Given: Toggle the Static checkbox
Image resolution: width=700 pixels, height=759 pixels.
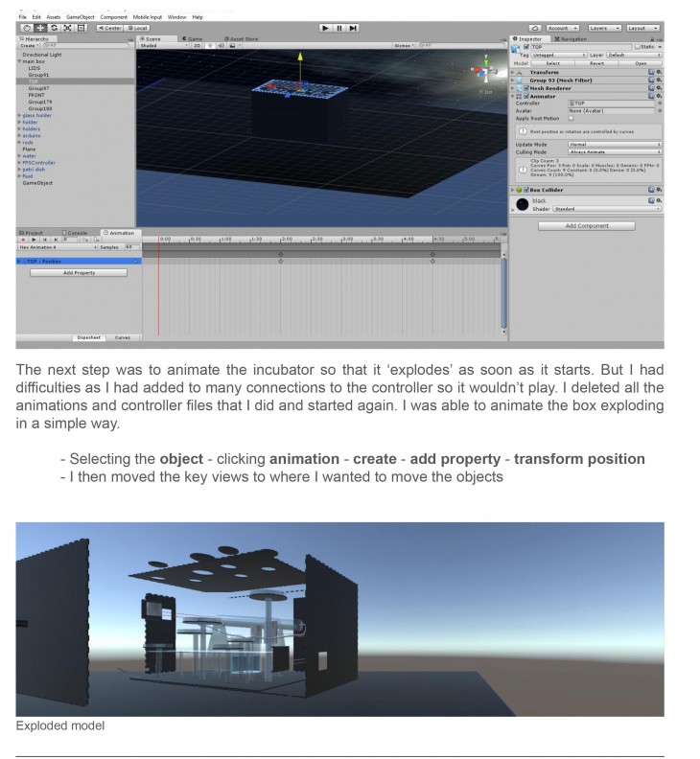Looking at the screenshot, I should click(636, 46).
